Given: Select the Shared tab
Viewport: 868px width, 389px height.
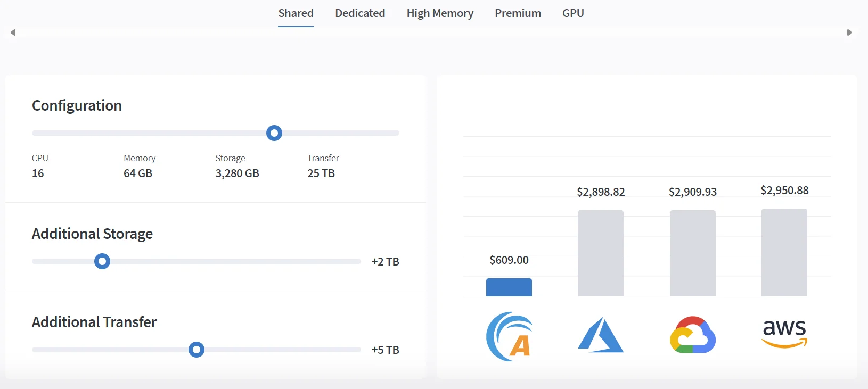Looking at the screenshot, I should coord(296,13).
